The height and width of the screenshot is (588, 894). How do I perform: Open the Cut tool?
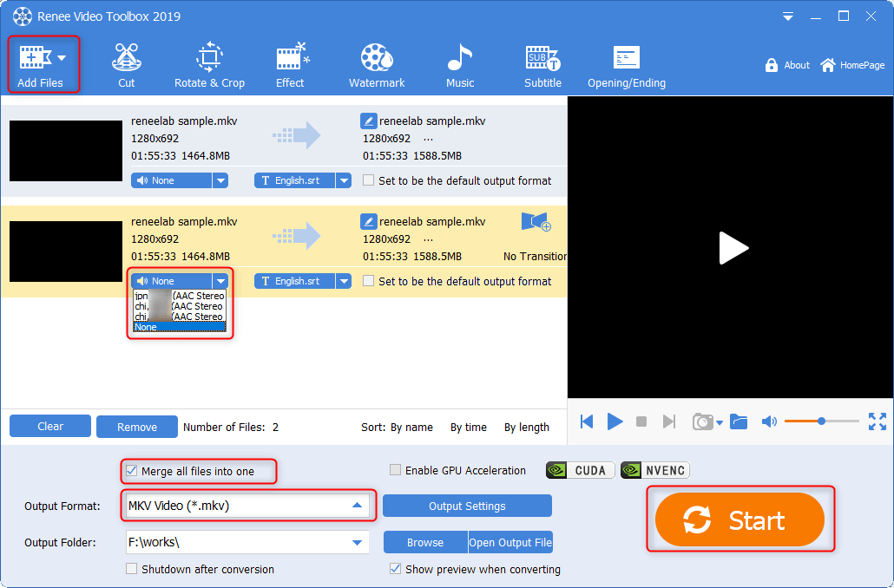(127, 66)
